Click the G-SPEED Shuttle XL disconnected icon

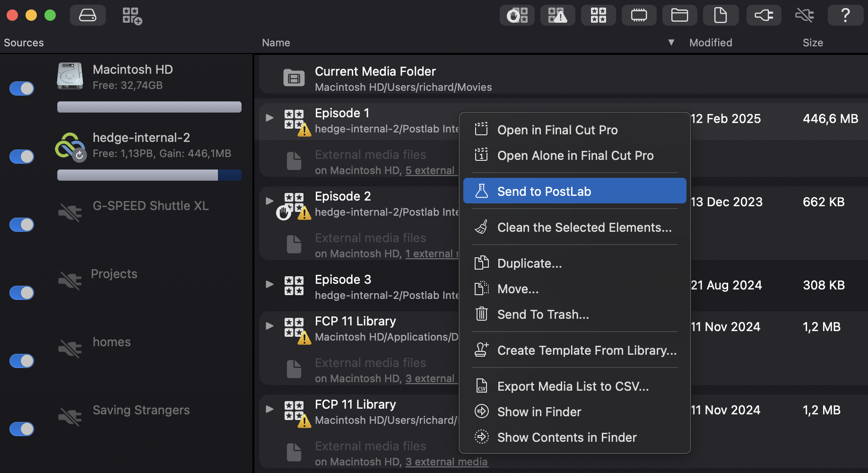pyautogui.click(x=70, y=212)
